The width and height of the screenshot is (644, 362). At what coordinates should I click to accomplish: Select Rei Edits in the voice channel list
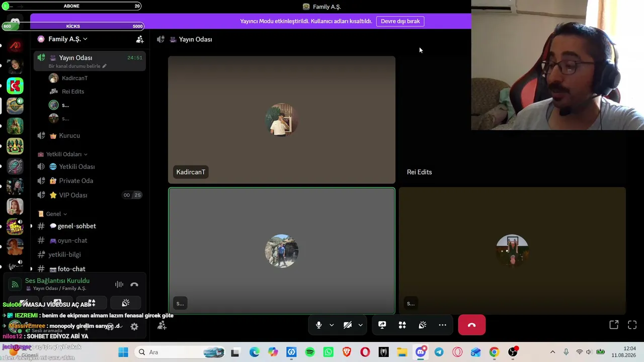click(73, 92)
